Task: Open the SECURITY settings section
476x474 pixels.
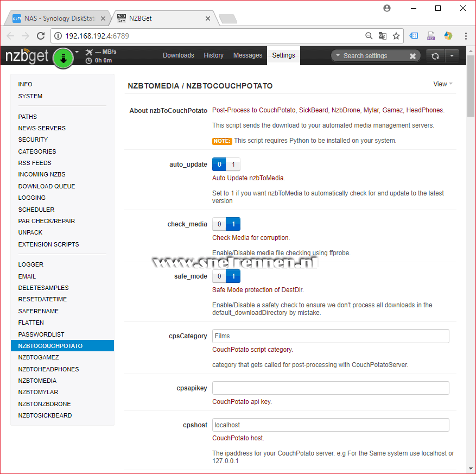Action: point(33,140)
